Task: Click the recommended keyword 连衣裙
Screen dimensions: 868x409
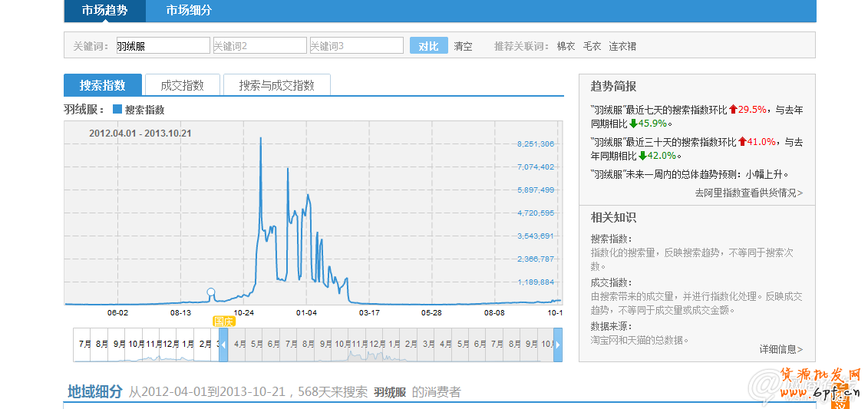Action: [x=622, y=46]
